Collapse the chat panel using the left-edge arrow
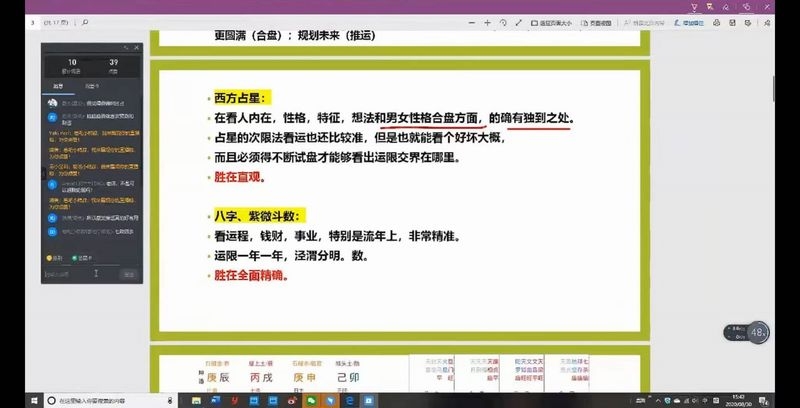Viewport: 800px width, 408px height. coord(43,174)
